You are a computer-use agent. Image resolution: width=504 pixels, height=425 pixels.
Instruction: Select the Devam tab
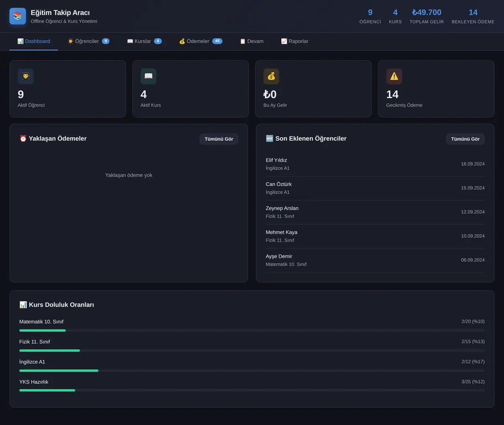(252, 41)
